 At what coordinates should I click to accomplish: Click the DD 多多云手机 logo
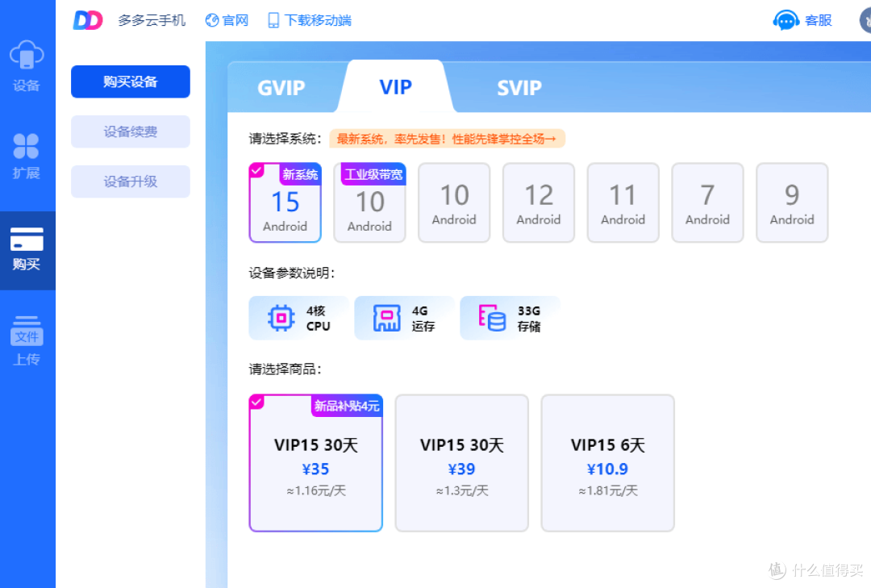pos(129,20)
